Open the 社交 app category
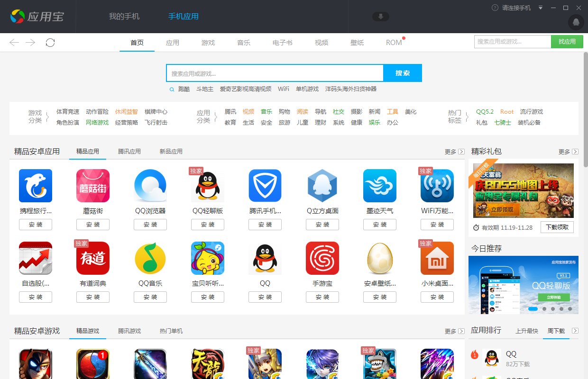The image size is (588, 379). pyautogui.click(x=339, y=112)
